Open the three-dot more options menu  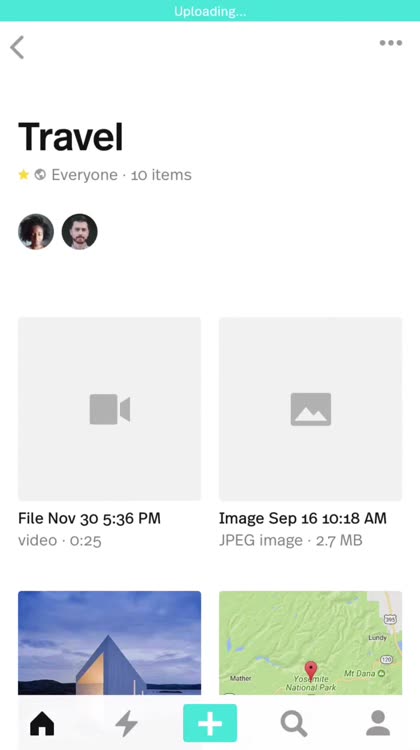click(x=391, y=43)
